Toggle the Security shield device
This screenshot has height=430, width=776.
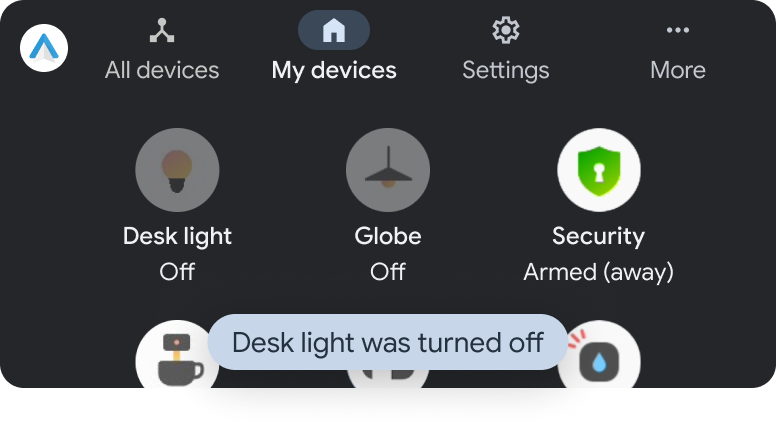click(599, 170)
